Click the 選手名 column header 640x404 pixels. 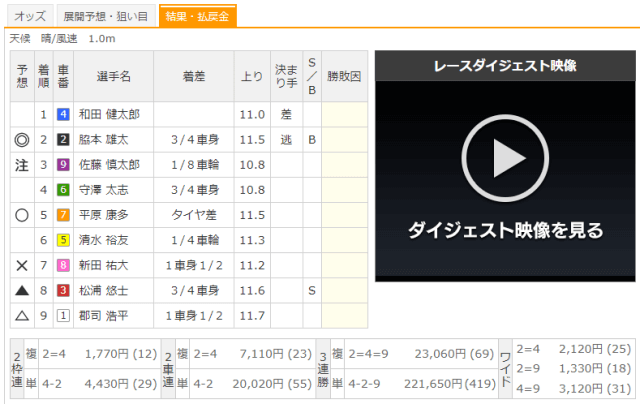point(113,76)
